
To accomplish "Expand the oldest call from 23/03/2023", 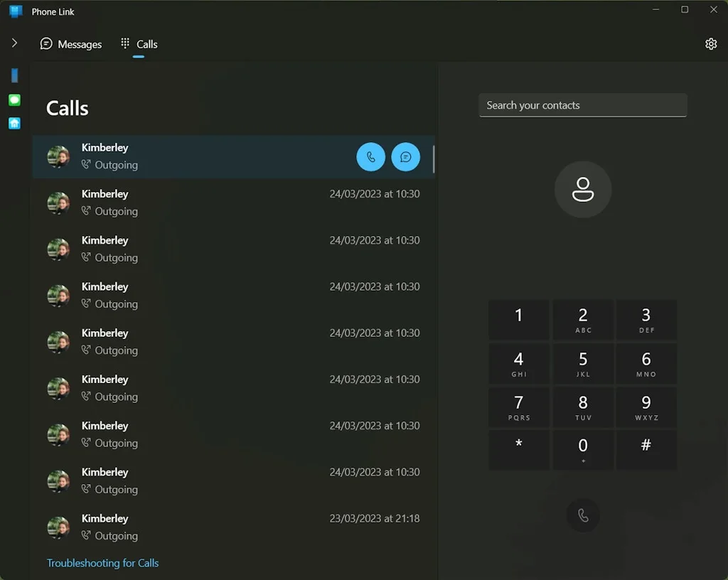I will coord(213,526).
